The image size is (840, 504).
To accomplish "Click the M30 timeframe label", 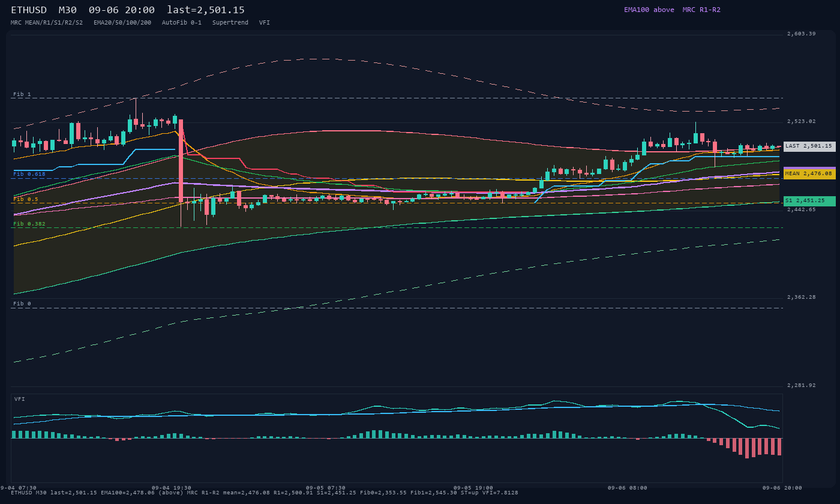I will click(x=67, y=10).
